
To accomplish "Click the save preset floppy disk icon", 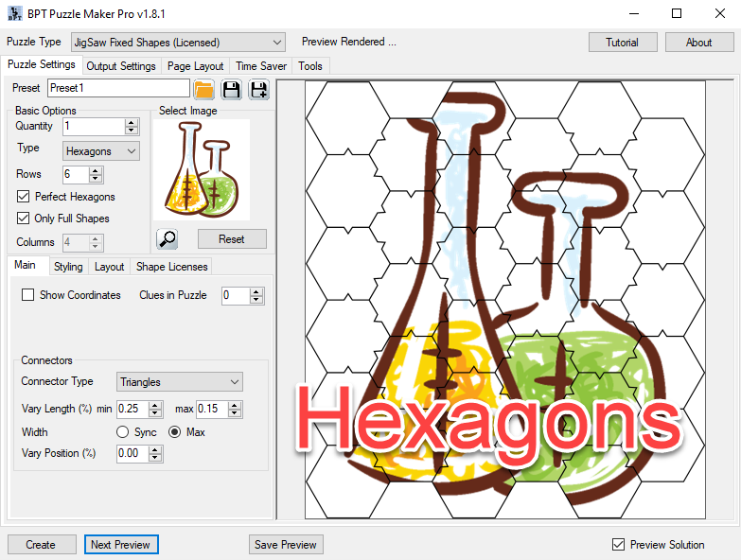I will [231, 89].
